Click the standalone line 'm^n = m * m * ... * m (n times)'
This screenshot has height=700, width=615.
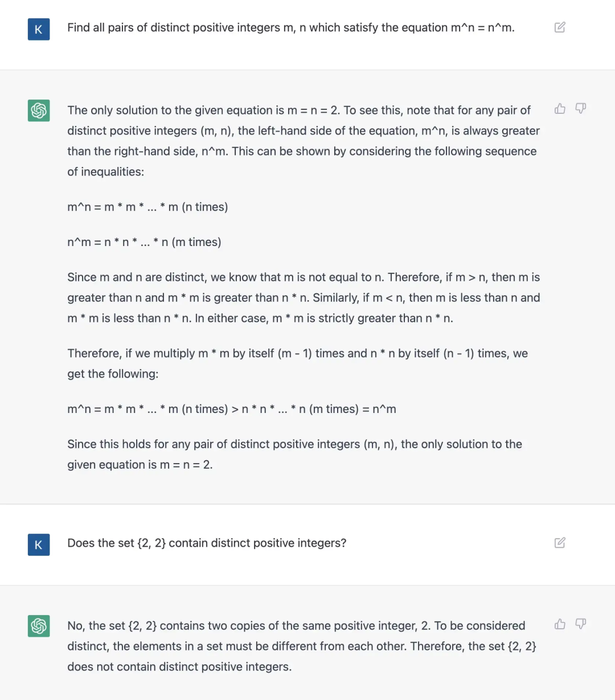click(147, 207)
